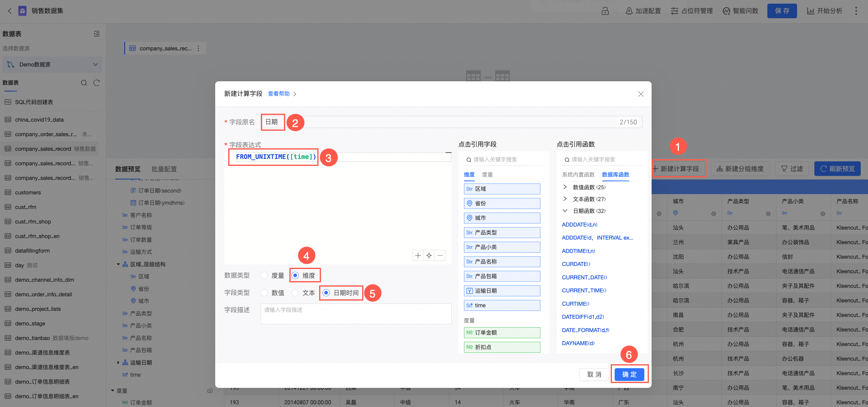Click the center-locate button in expression editor
This screenshot has height=407, width=868.
click(429, 255)
